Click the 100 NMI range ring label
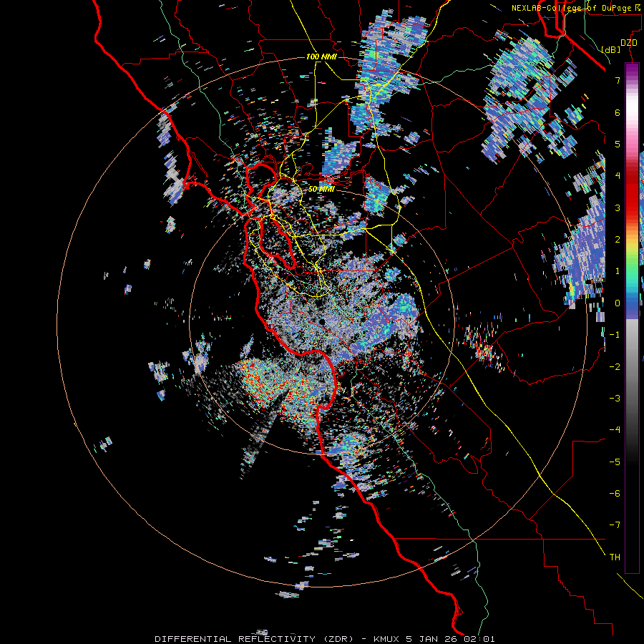This screenshot has width=644, height=644. [x=321, y=57]
